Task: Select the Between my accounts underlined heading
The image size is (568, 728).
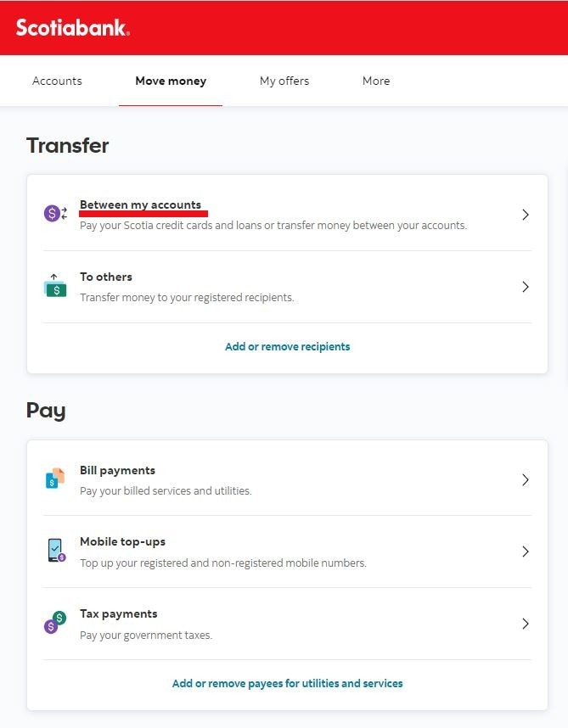Action: 143,204
